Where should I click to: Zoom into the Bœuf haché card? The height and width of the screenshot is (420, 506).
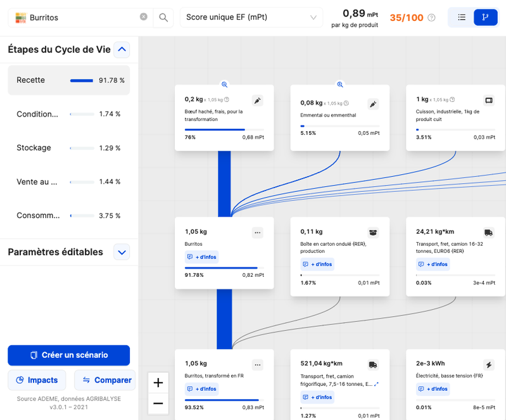point(224,84)
